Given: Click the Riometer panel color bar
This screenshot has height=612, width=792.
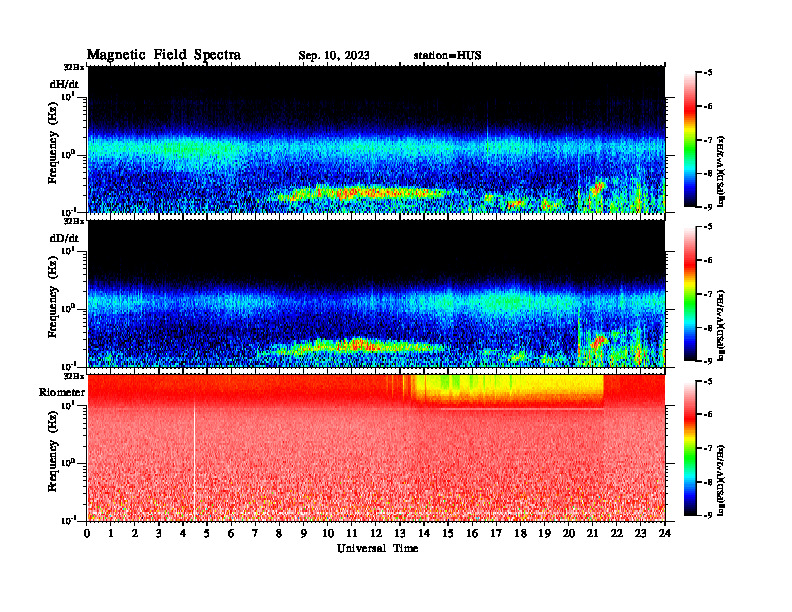Looking at the screenshot, I should click(x=690, y=448).
